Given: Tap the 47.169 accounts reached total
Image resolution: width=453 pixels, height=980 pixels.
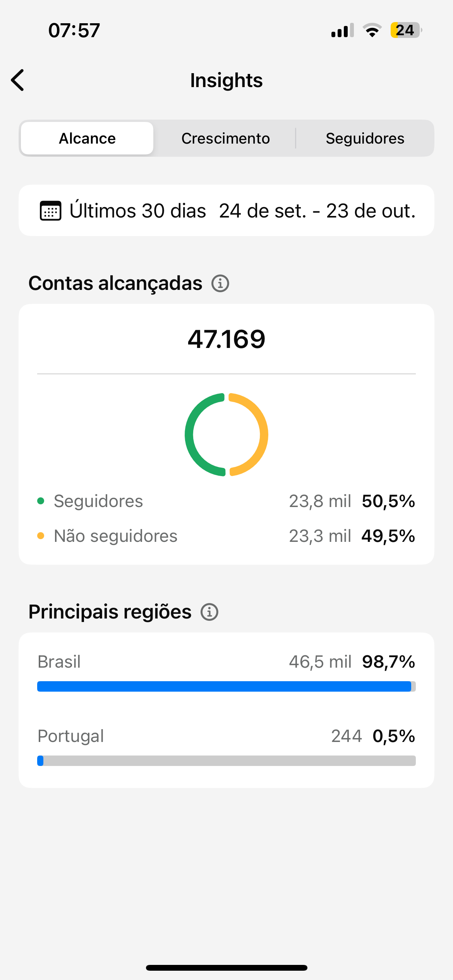Looking at the screenshot, I should [x=226, y=339].
